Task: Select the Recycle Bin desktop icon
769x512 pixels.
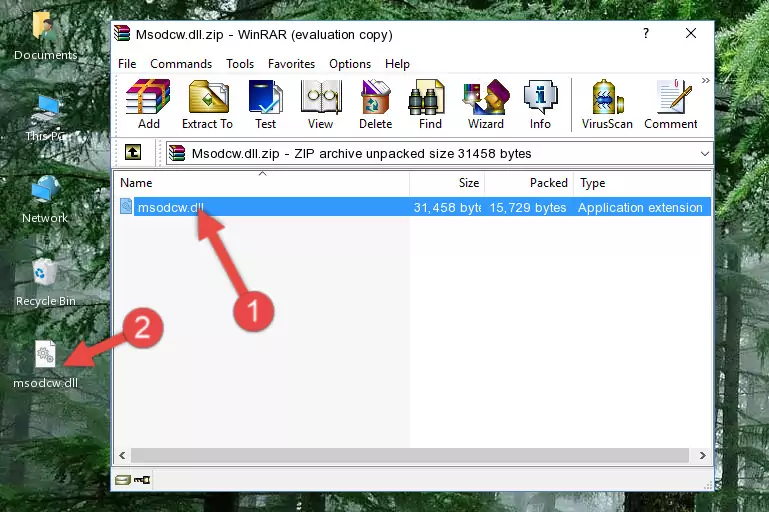Action: [x=46, y=282]
